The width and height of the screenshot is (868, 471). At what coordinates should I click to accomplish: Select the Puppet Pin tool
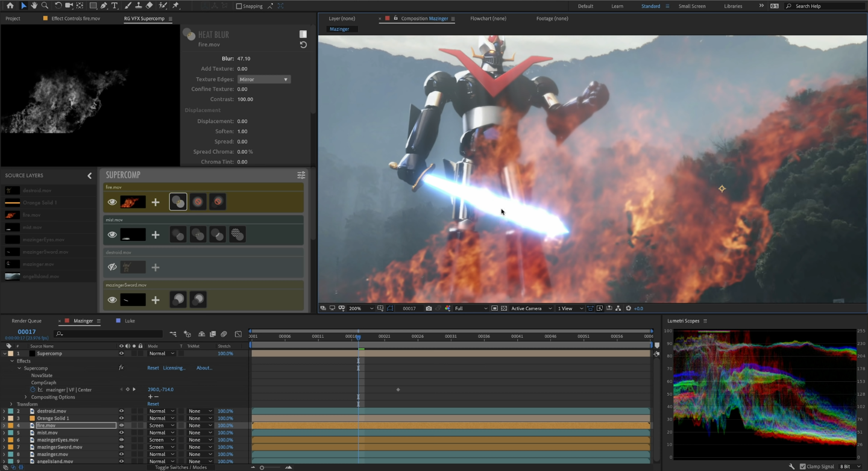coord(175,5)
